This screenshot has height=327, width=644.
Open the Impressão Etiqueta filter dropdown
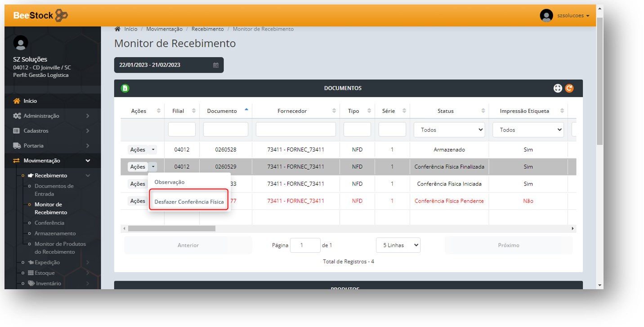528,130
